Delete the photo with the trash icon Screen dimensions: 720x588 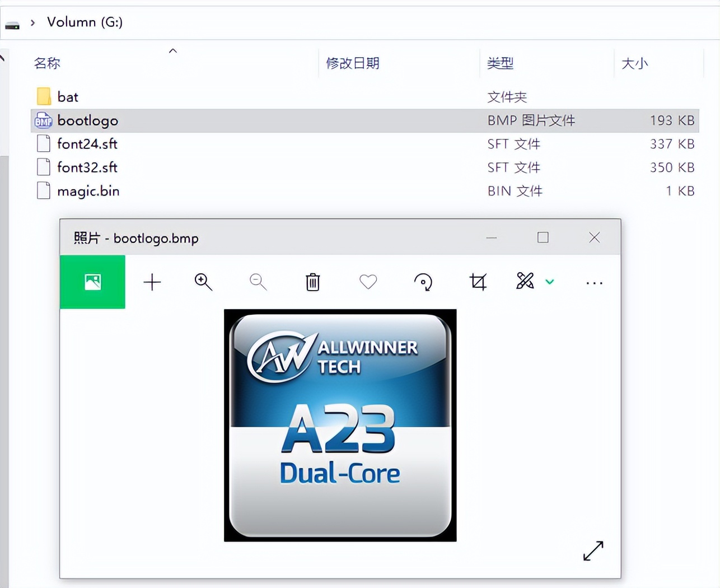[313, 282]
